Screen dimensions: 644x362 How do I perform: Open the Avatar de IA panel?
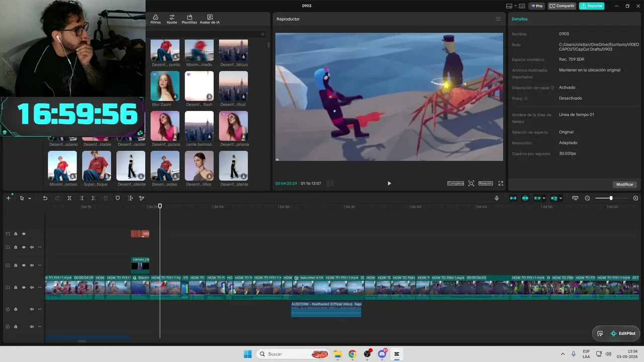pos(210,19)
